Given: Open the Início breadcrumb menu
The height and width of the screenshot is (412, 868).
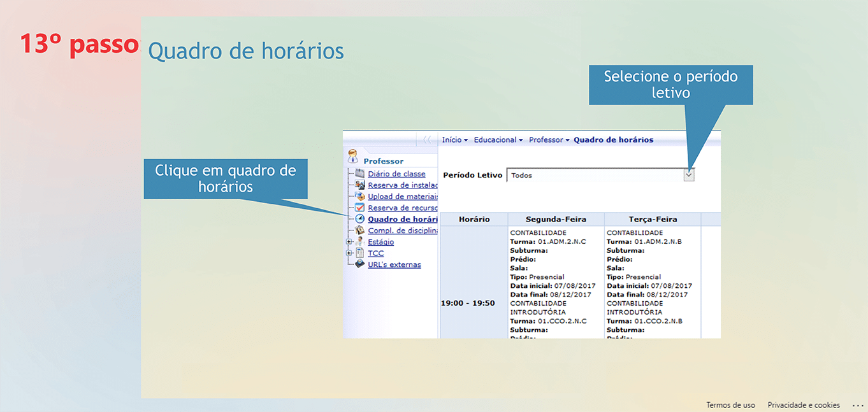Looking at the screenshot, I should click(454, 140).
